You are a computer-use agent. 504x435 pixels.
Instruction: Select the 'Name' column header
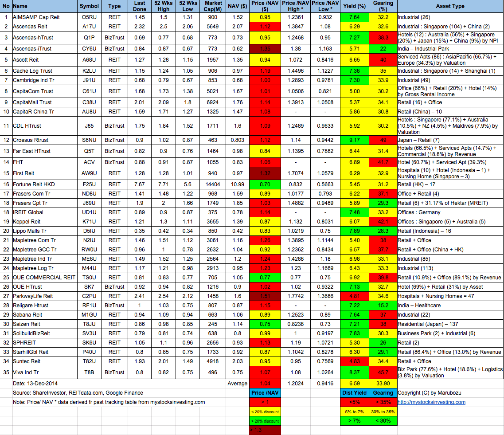[45, 6]
